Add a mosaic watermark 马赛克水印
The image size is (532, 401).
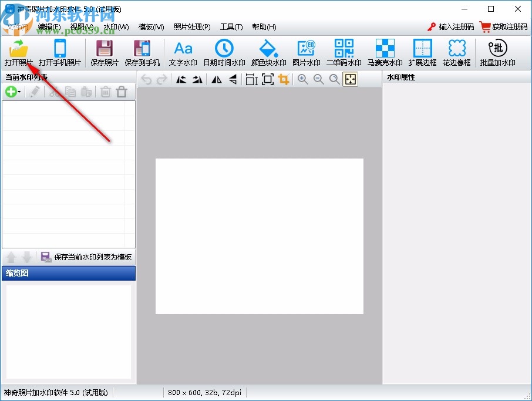(x=385, y=53)
